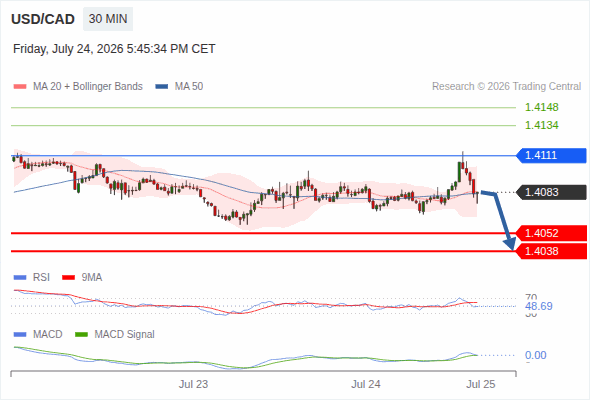Viewport: 590px width, 400px height.
Task: Click the Jul 25 axis label
Action: point(481,384)
